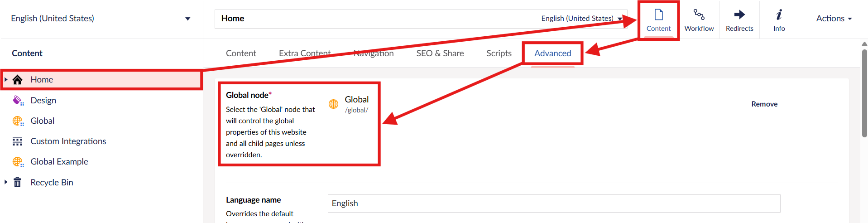Select Global Example in content tree
The width and height of the screenshot is (868, 223).
click(59, 162)
